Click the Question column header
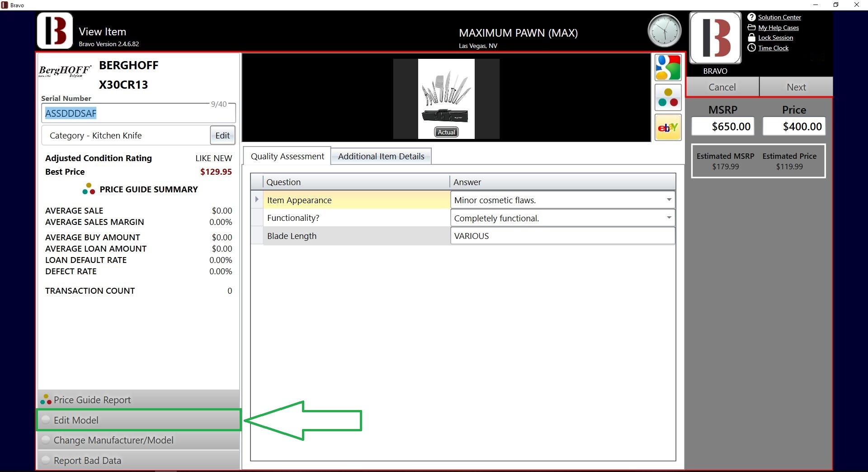868x472 pixels. [x=356, y=182]
